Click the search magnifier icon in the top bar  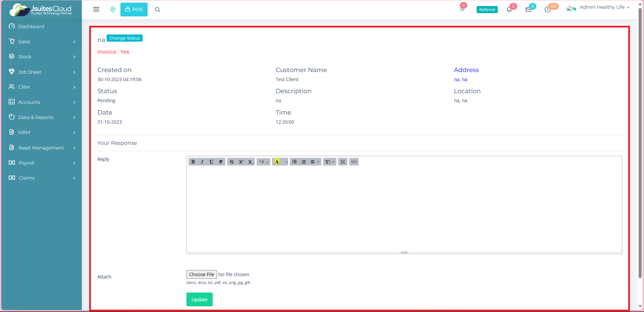tap(157, 10)
